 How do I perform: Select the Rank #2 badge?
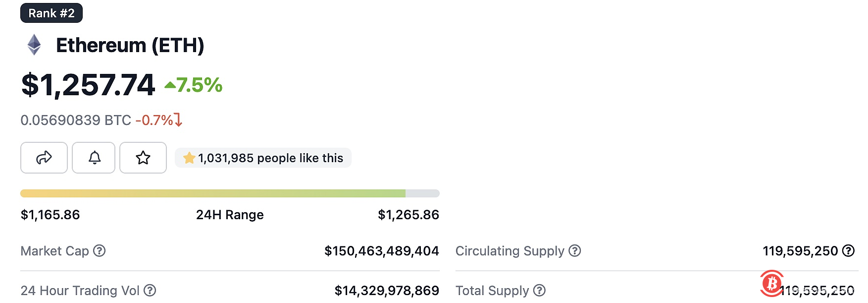coord(51,13)
